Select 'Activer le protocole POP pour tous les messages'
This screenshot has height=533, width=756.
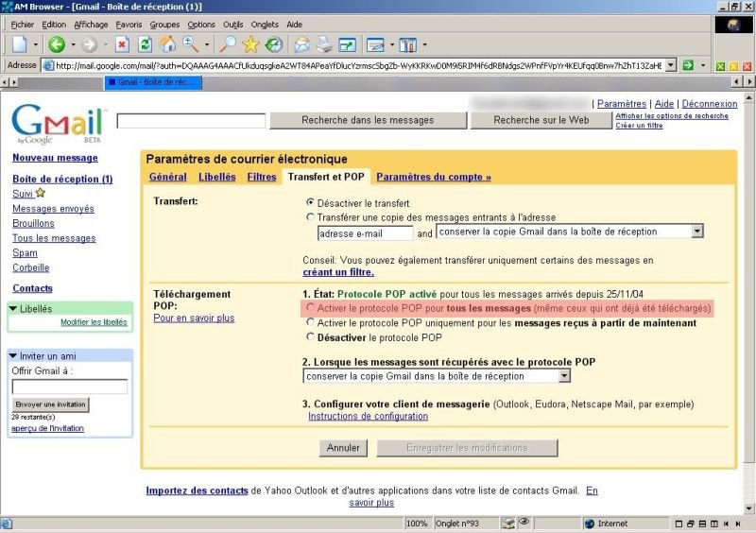(x=311, y=308)
